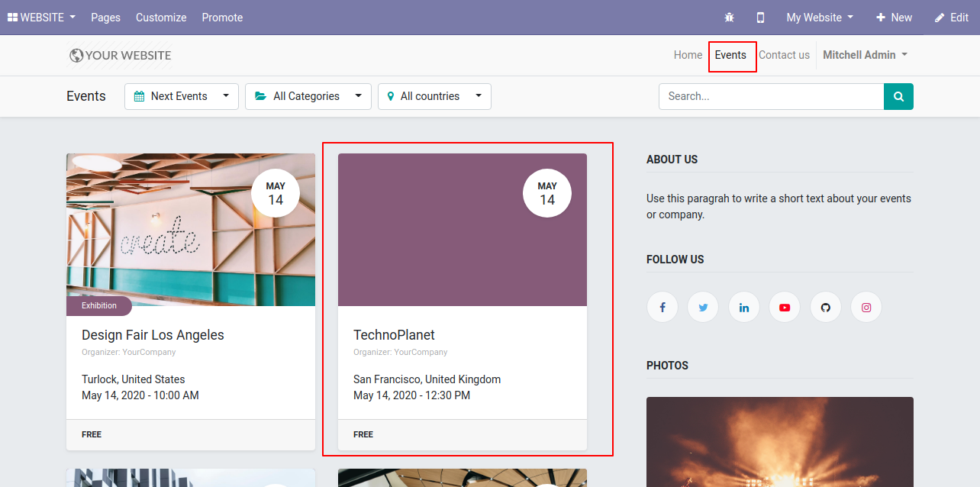Image resolution: width=980 pixels, height=487 pixels.
Task: Open the Design Fair Los Angeles title
Action: tap(153, 335)
